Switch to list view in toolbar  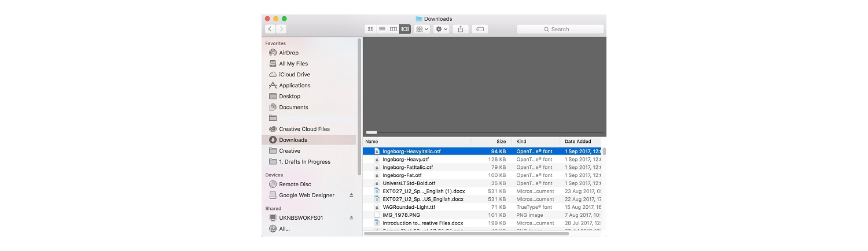pos(382,29)
